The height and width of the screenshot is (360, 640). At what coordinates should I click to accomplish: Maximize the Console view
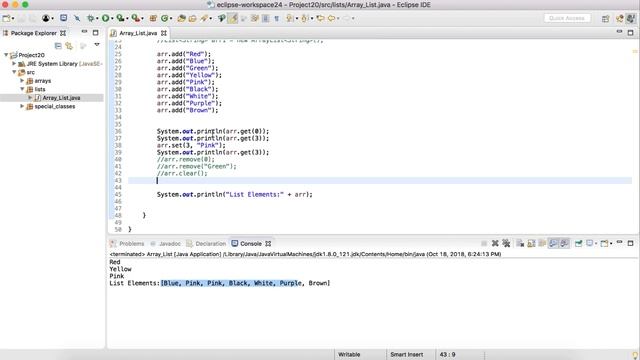click(x=631, y=243)
